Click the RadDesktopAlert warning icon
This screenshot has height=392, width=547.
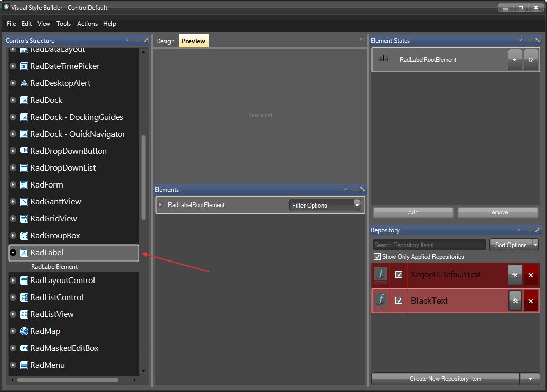(24, 83)
